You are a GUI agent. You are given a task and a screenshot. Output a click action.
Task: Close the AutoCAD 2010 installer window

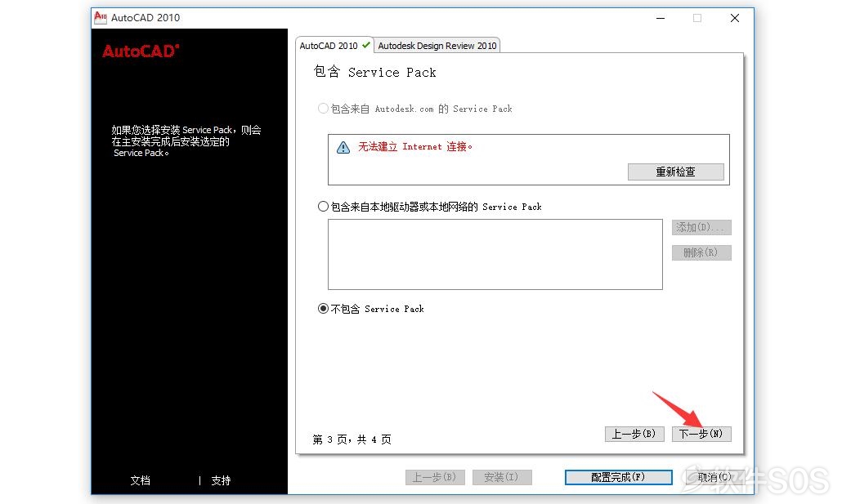tap(735, 18)
